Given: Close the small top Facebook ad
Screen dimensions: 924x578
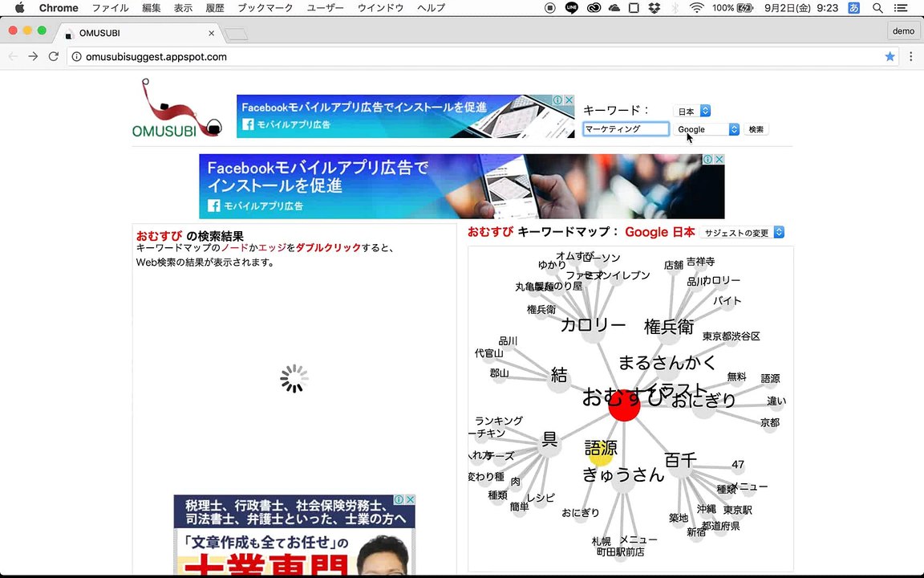Looking at the screenshot, I should click(x=569, y=100).
